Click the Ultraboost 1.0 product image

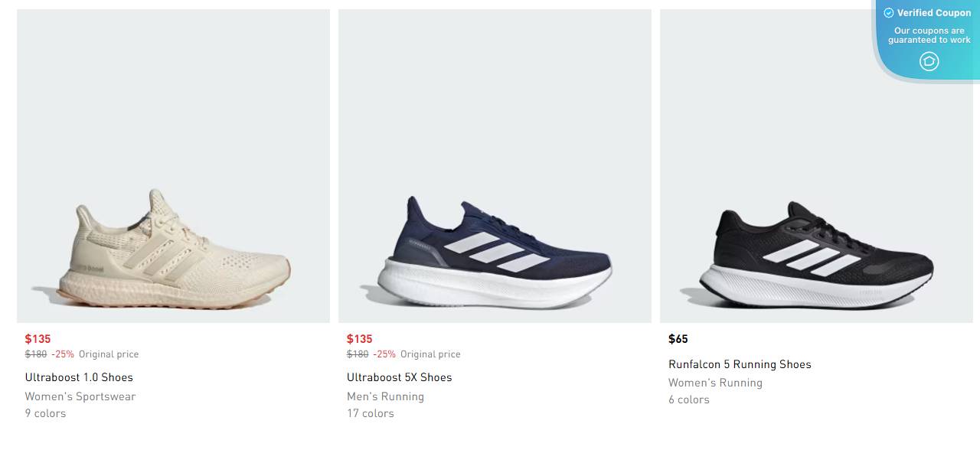point(172,165)
